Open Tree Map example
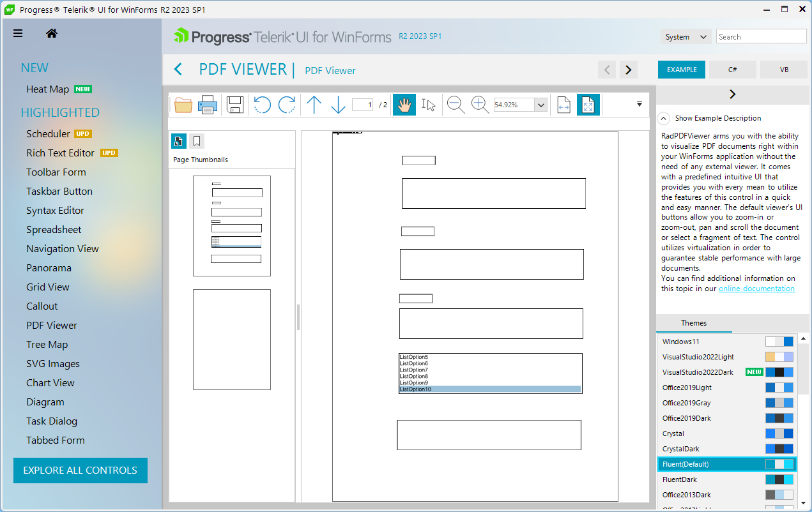Viewport: 812px width, 512px height. 47,345
